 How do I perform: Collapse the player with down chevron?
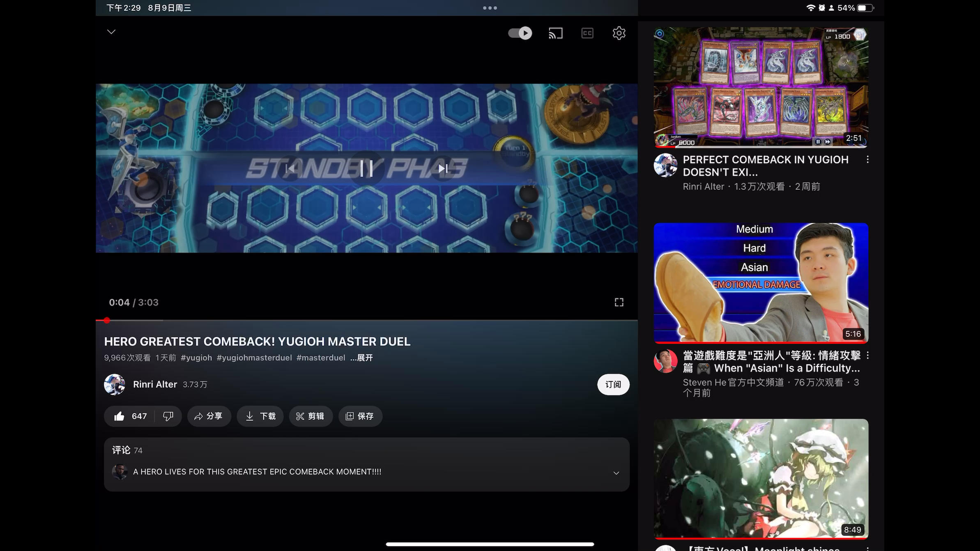click(x=111, y=32)
